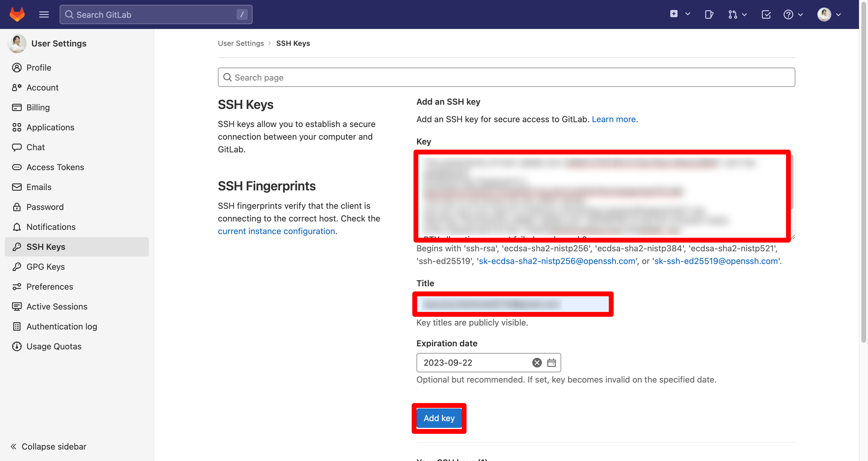Open the create new (+) icon

(674, 14)
